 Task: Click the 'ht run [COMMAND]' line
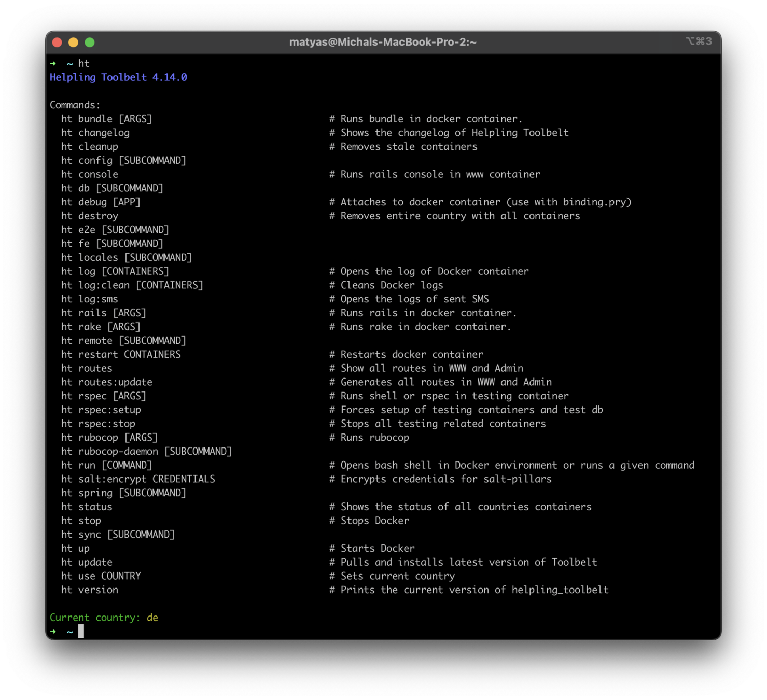pyautogui.click(x=106, y=466)
